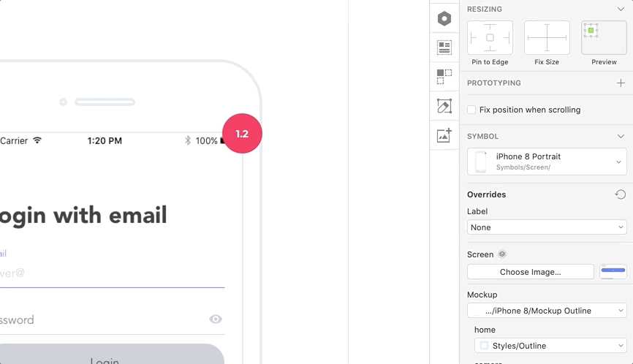The height and width of the screenshot is (364, 633).
Task: Click the Bluetooth icon in phone status bar
Action: point(188,140)
